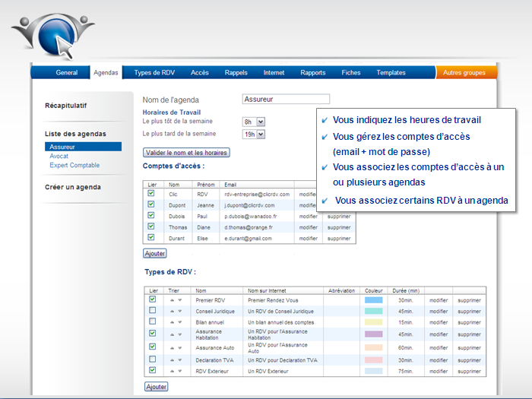The width and height of the screenshot is (532, 399).
Task: Open Récapitulatif in the sidebar
Action: coord(66,106)
